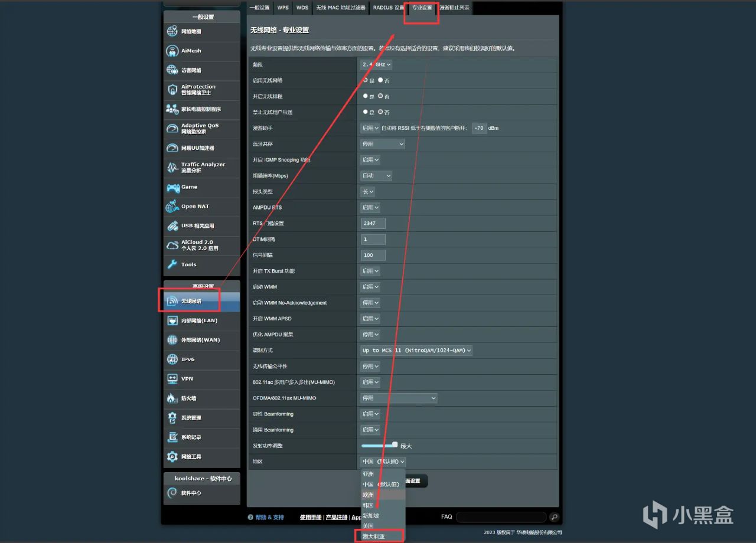This screenshot has width=756, height=543.
Task: Open the 网络工具 network tools icon
Action: coord(172,457)
